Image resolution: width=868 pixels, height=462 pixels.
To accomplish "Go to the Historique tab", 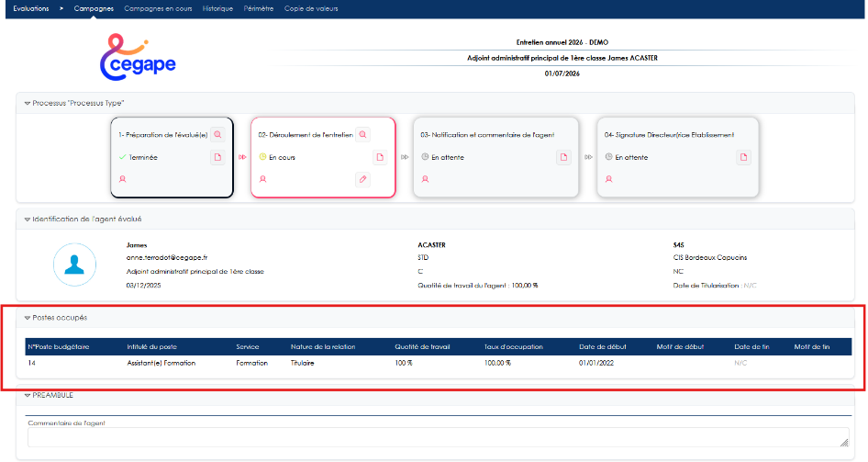I will pos(217,9).
